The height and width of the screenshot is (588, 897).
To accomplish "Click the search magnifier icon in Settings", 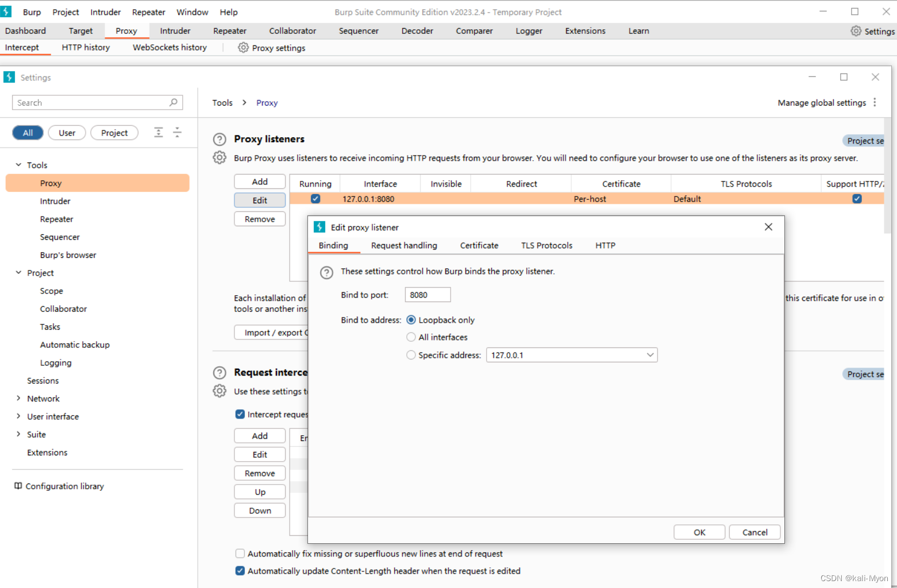I will (174, 102).
